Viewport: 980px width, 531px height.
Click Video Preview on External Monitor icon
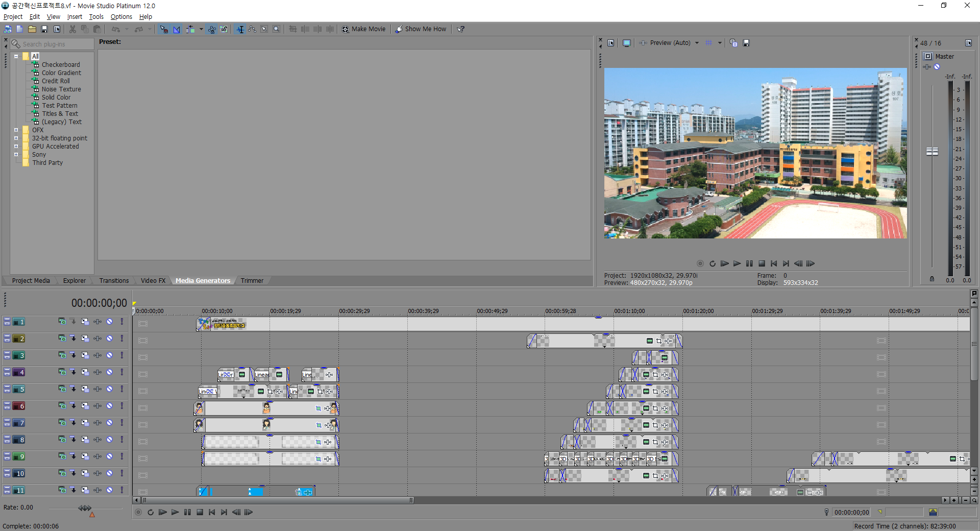tap(626, 43)
